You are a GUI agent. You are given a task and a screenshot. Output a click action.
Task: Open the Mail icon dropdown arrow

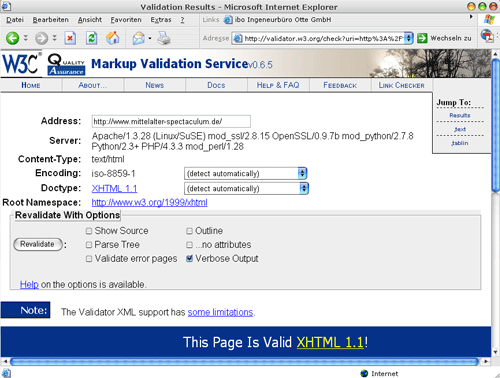pos(150,38)
